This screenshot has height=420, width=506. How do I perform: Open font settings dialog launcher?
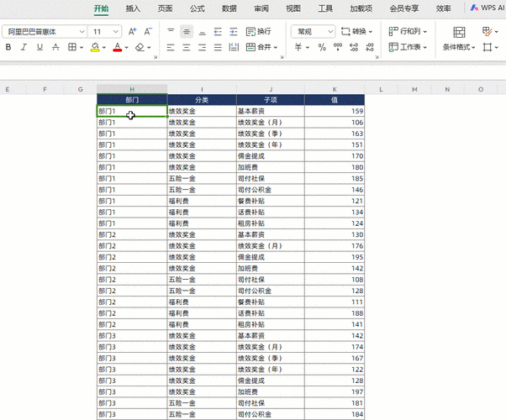[155, 57]
